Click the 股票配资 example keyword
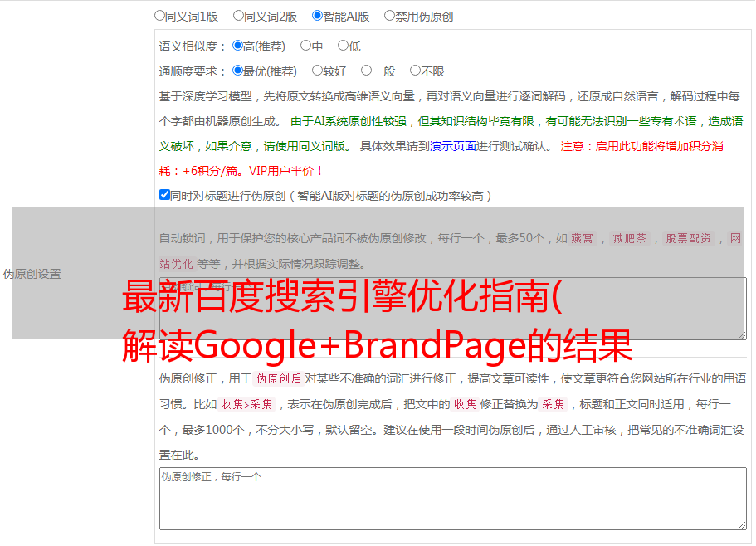This screenshot has height=546, width=756. pyautogui.click(x=689, y=238)
